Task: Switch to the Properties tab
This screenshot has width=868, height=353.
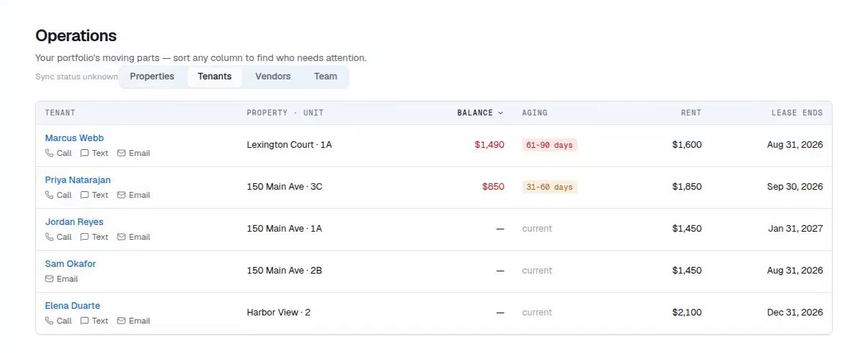Action: pyautogui.click(x=152, y=77)
